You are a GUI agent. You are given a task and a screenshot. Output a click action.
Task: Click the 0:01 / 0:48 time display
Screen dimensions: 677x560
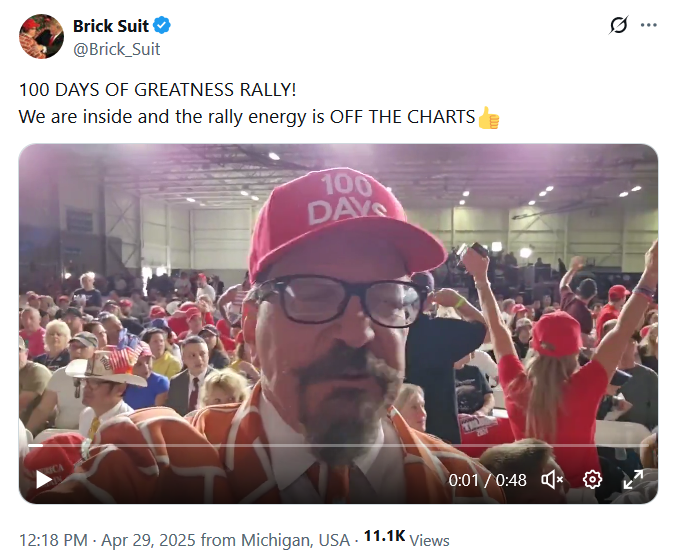point(488,480)
